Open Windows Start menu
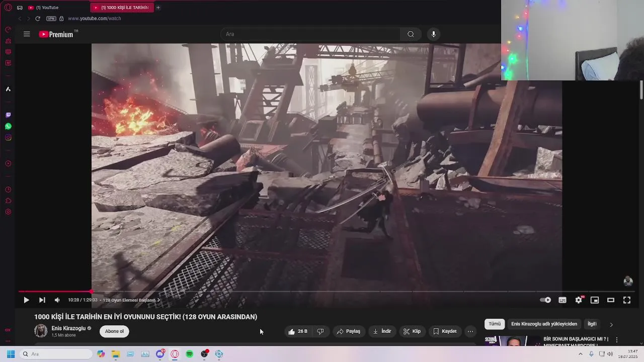Viewport: 644px width, 362px height. [x=11, y=354]
